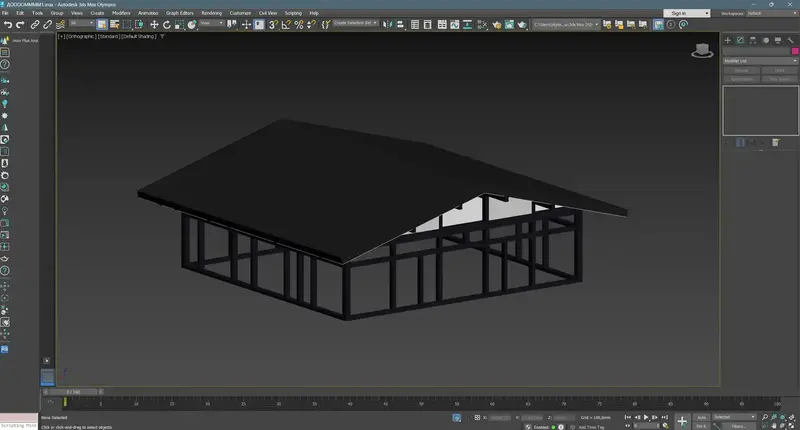
Task: Click the Select and Place tool
Action: (x=192, y=24)
